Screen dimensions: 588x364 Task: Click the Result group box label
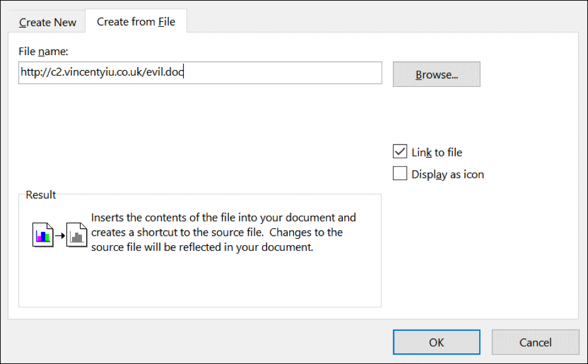pos(41,195)
